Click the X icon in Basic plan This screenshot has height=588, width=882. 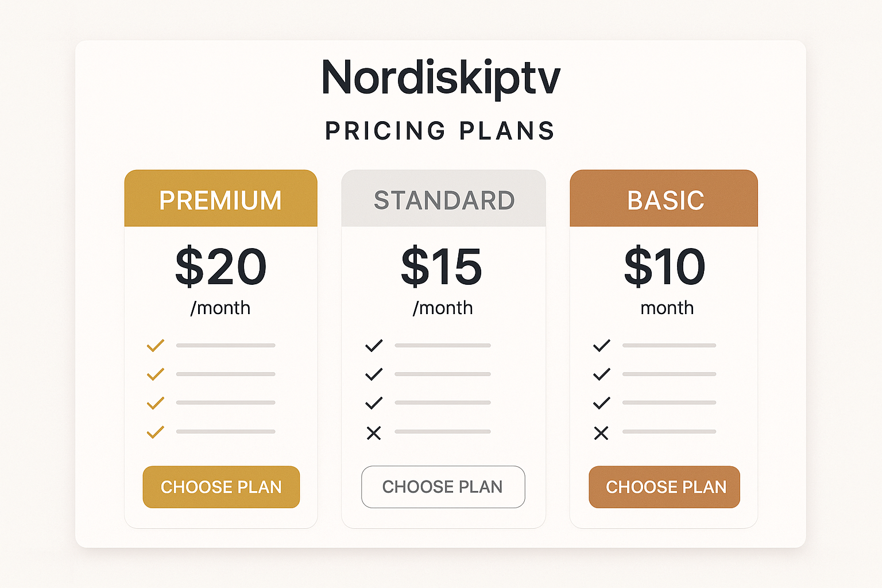tap(601, 433)
